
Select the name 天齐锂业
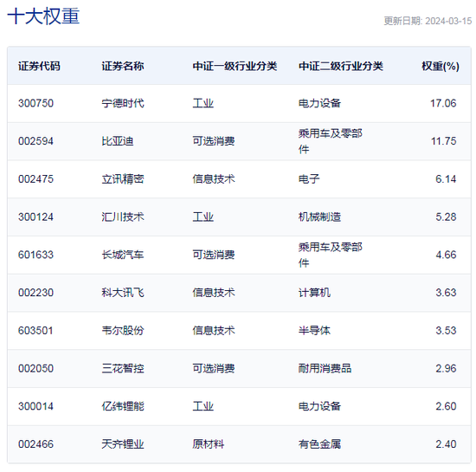click(123, 444)
